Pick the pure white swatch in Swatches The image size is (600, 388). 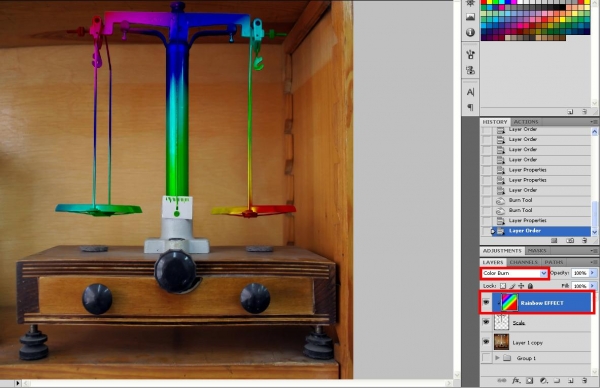click(x=520, y=2)
